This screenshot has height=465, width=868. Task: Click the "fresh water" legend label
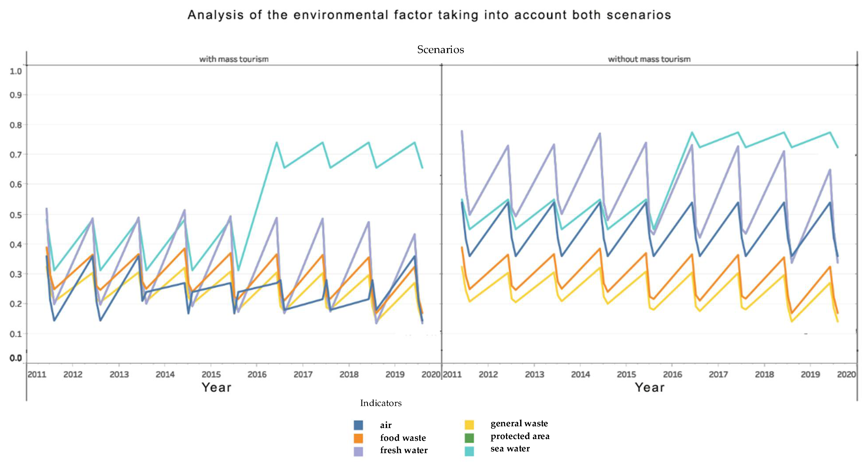(404, 450)
